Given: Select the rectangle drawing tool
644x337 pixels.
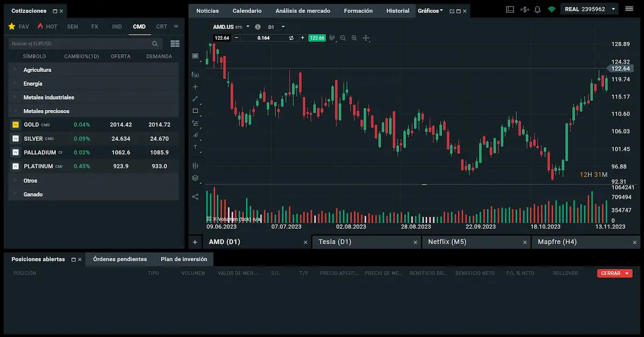Looking at the screenshot, I should click(195, 111).
